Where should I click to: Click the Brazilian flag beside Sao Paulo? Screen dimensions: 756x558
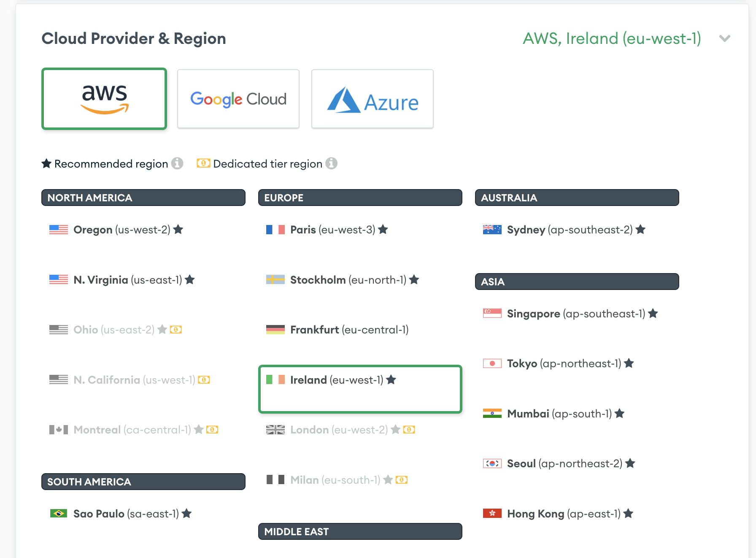coord(59,513)
